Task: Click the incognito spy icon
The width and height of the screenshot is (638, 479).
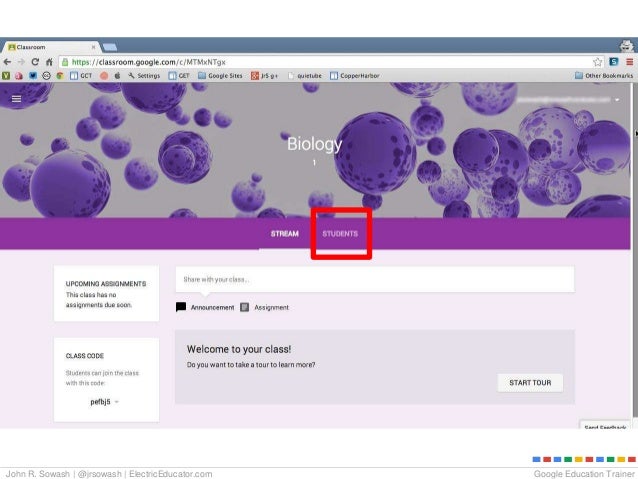Action: (x=627, y=45)
